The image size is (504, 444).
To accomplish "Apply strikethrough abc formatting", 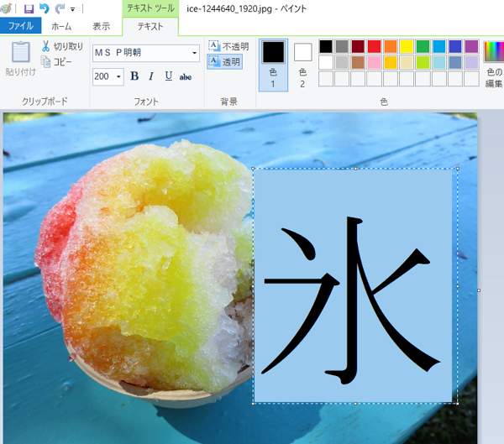I will point(186,76).
